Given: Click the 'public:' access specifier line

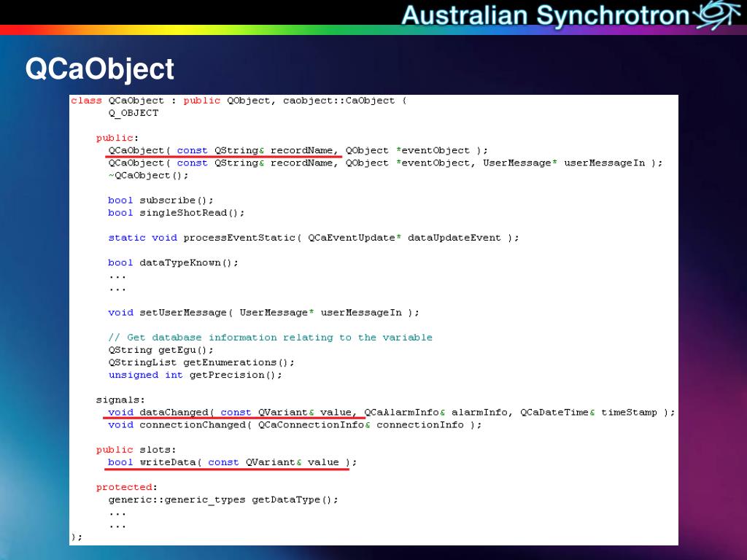Looking at the screenshot, I should [117, 138].
